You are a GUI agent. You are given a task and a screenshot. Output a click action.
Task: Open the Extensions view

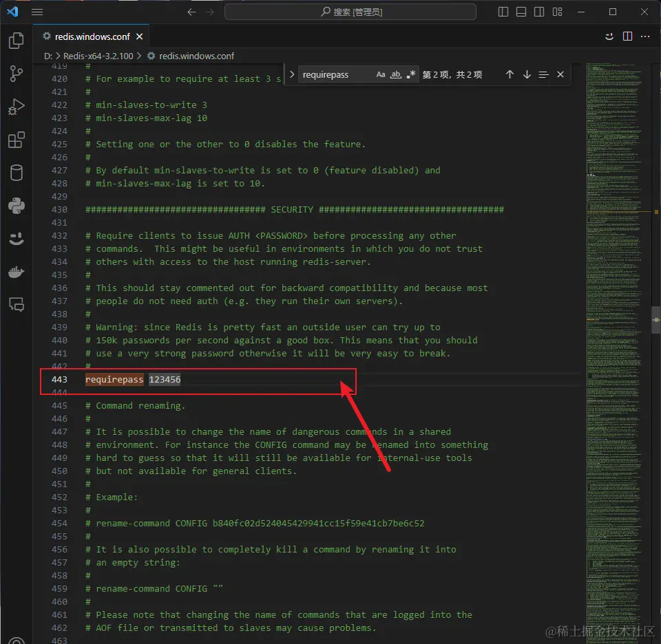click(16, 140)
